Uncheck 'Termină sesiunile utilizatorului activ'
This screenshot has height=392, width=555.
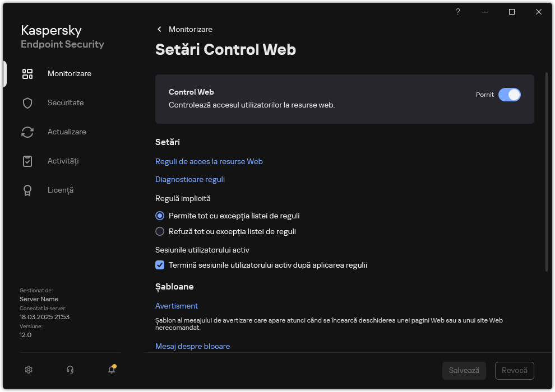[160, 265]
